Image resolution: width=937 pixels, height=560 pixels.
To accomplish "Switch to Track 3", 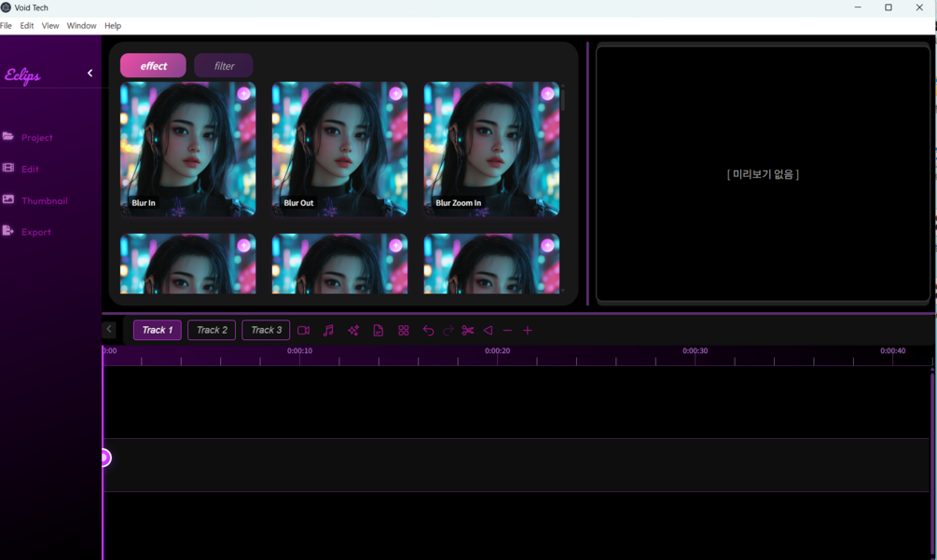I will click(x=266, y=330).
